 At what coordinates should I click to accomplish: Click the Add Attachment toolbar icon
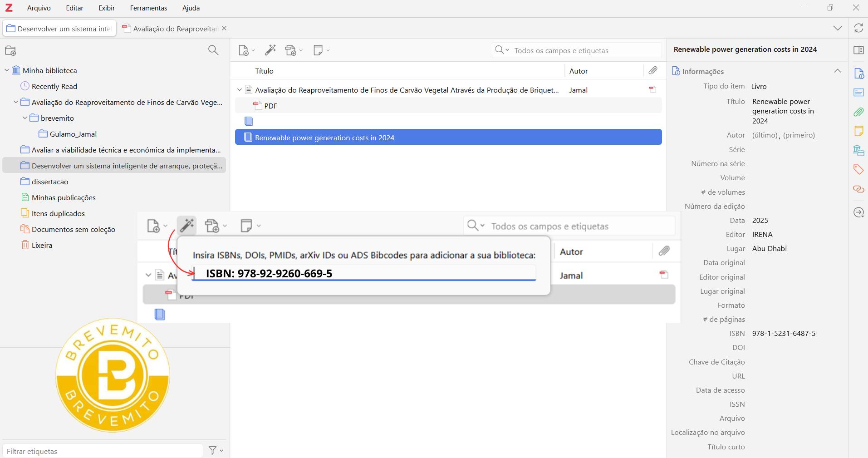click(294, 50)
